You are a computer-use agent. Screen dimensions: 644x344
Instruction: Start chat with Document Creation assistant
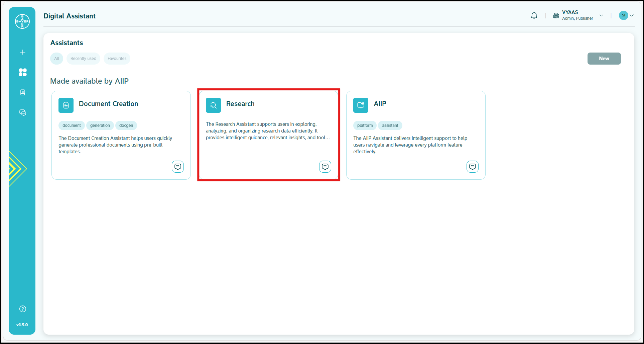[x=178, y=166]
